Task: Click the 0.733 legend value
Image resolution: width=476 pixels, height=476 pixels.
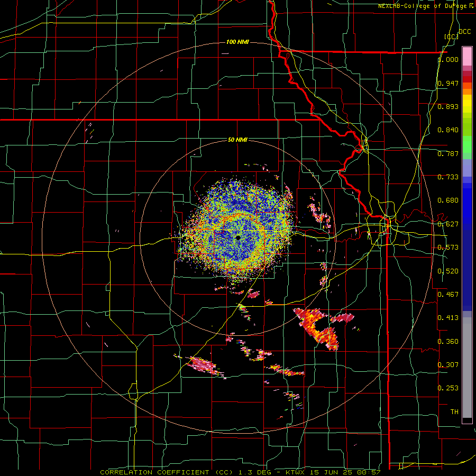Action: pos(448,177)
